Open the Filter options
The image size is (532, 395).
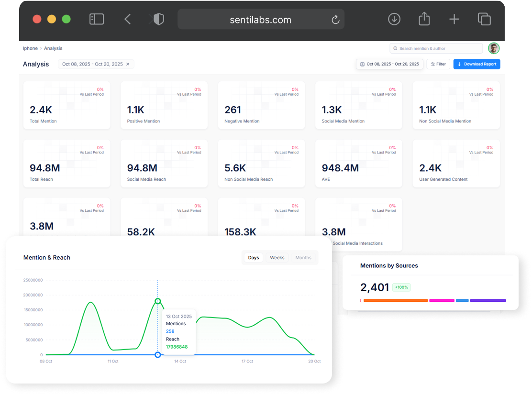438,64
